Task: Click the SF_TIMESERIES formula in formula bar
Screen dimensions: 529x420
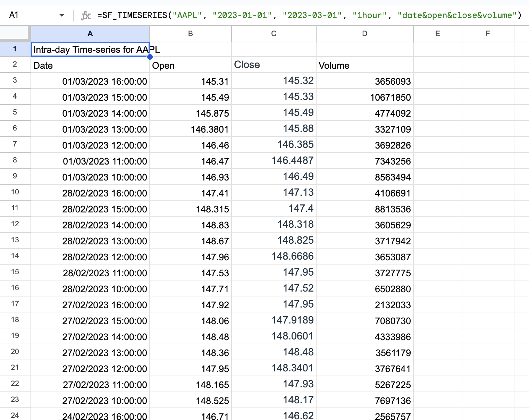Action: [309, 15]
